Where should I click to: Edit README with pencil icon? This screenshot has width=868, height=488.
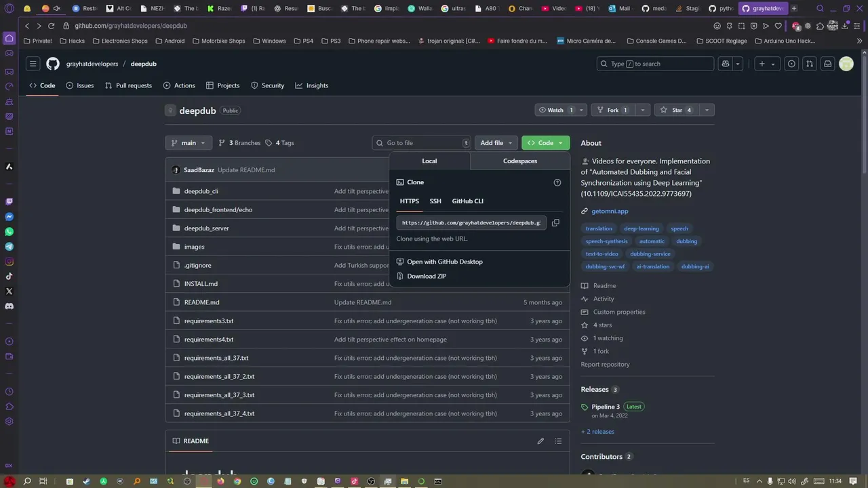[x=540, y=441]
